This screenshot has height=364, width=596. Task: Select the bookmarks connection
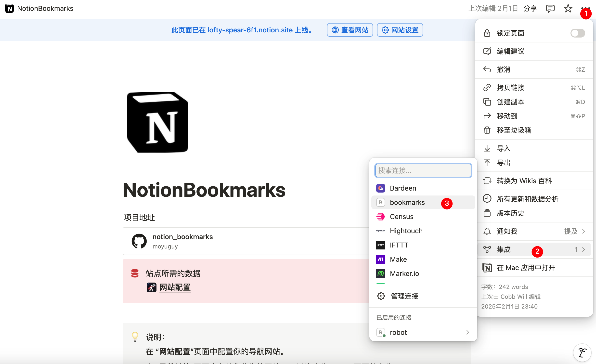pyautogui.click(x=423, y=202)
